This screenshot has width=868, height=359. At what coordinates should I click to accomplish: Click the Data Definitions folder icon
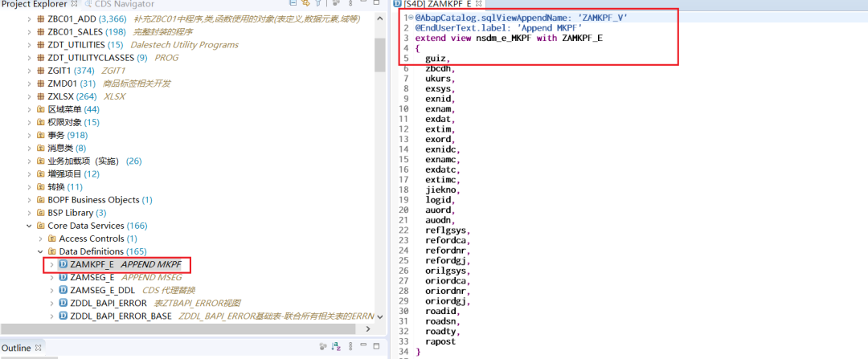pos(51,251)
